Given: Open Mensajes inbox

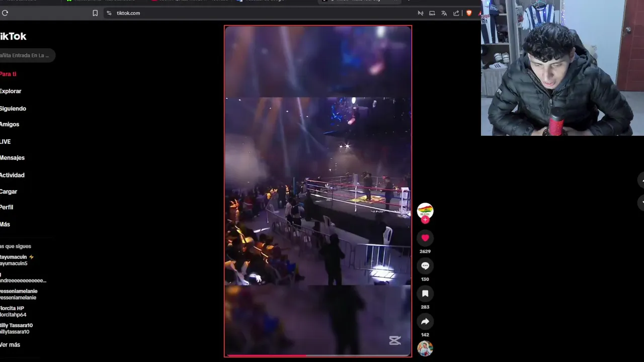Looking at the screenshot, I should tap(12, 158).
